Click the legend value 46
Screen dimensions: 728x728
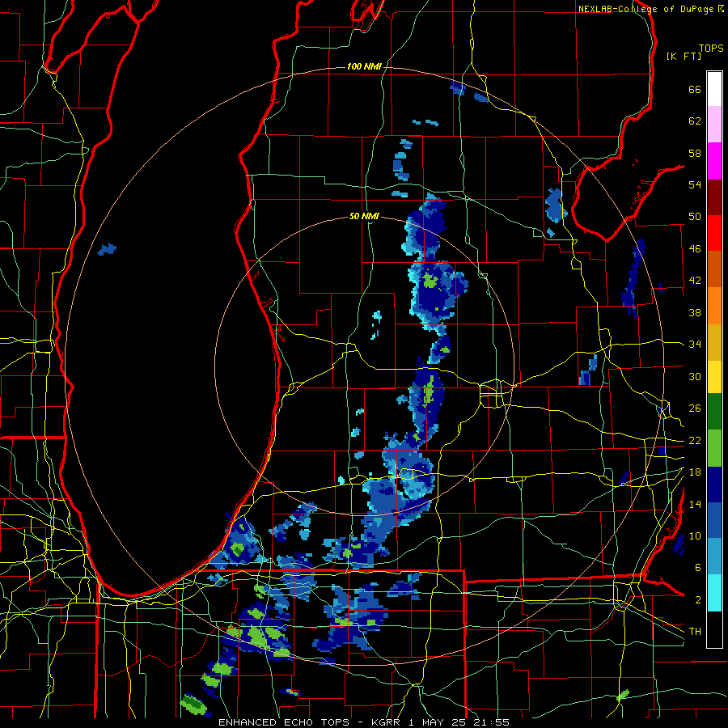pos(695,248)
